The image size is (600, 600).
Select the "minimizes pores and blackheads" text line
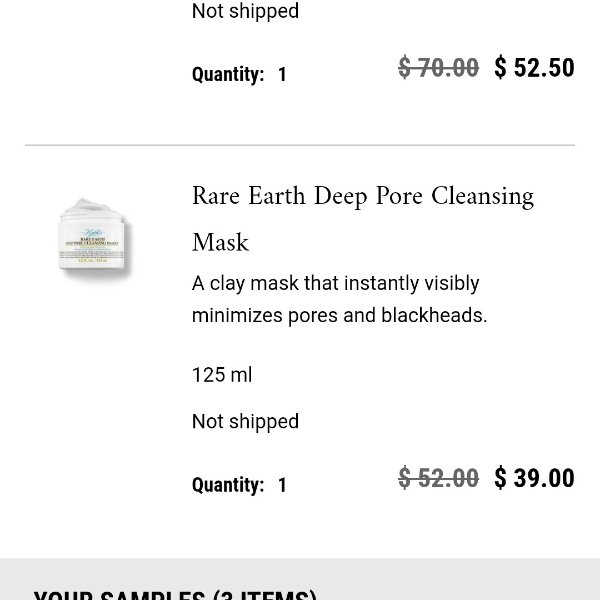339,315
